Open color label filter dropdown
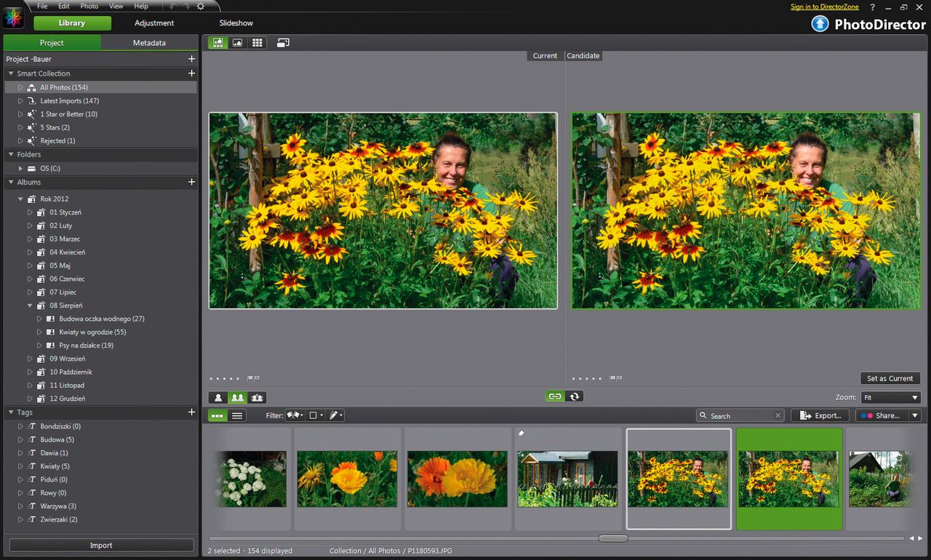The height and width of the screenshot is (560, 931). [316, 415]
